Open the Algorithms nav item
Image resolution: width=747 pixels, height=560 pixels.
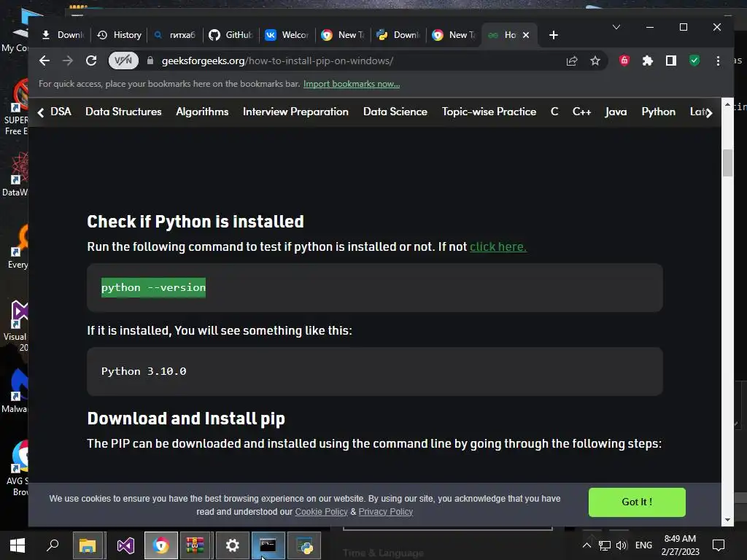pyautogui.click(x=202, y=112)
